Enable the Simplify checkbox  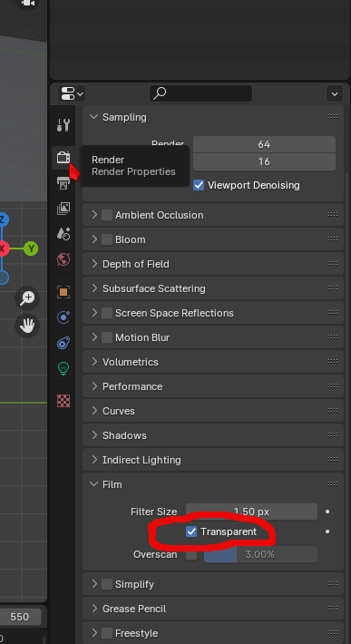[x=107, y=584]
